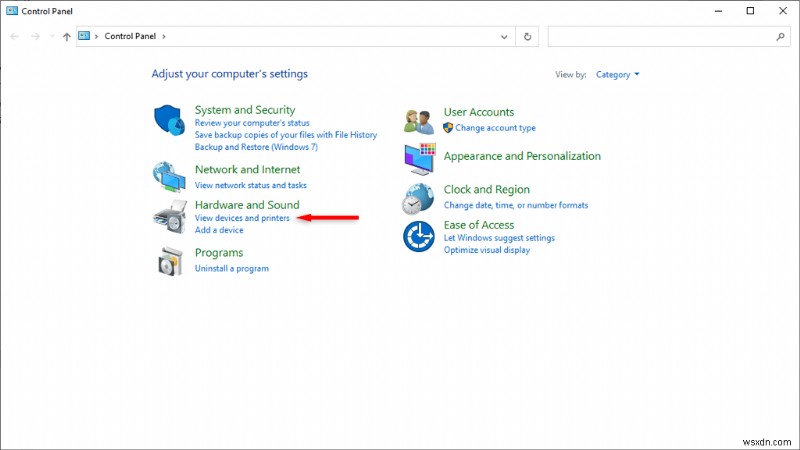This screenshot has width=800, height=450.
Task: Click Optimize visual display link
Action: [487, 250]
